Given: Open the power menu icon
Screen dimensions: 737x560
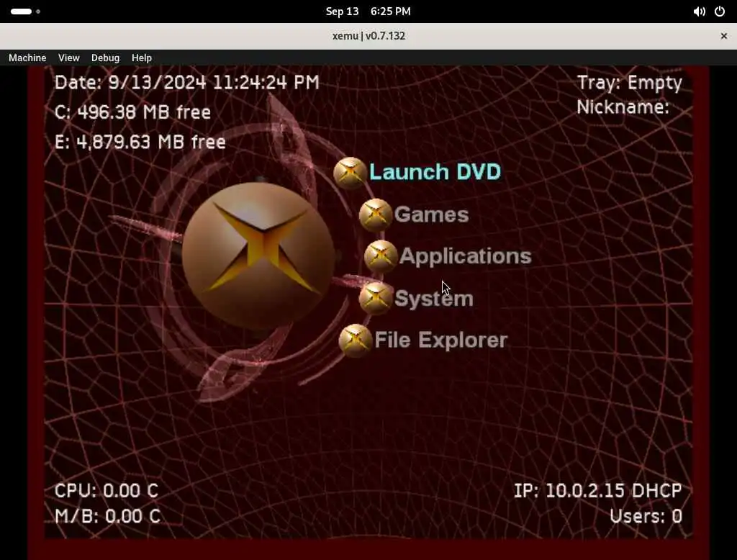Looking at the screenshot, I should (720, 12).
